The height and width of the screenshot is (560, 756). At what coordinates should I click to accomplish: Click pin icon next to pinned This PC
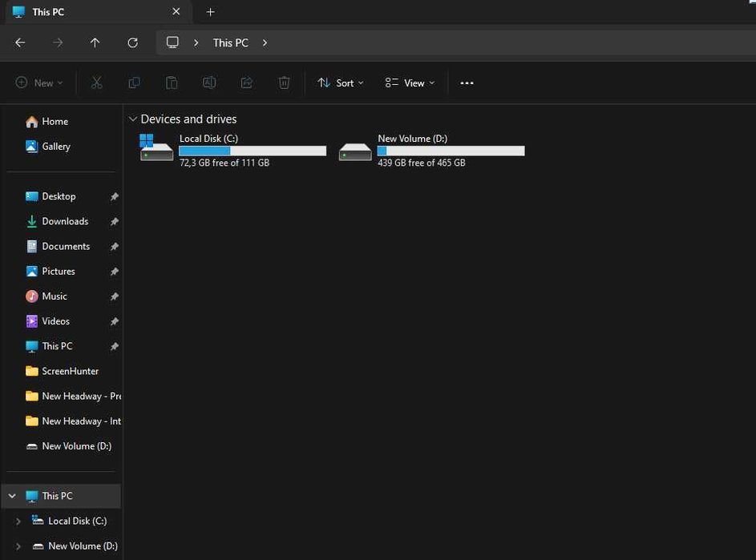tap(115, 347)
